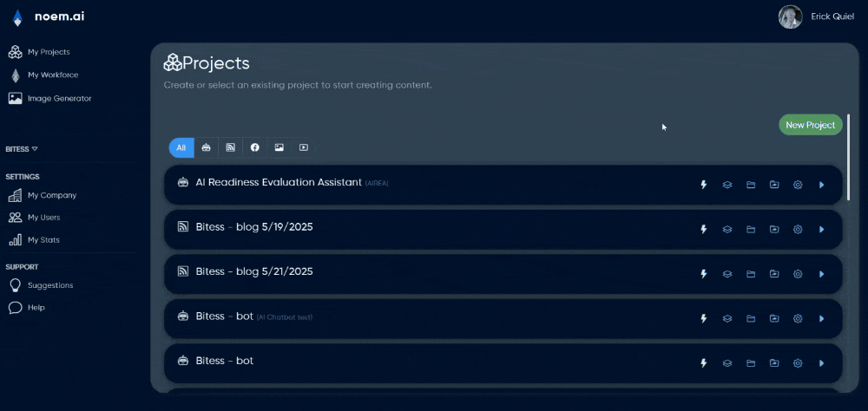Open settings gear for Bitess blog 5/19/2025
Viewport: 868px width, 411px height.
(798, 229)
